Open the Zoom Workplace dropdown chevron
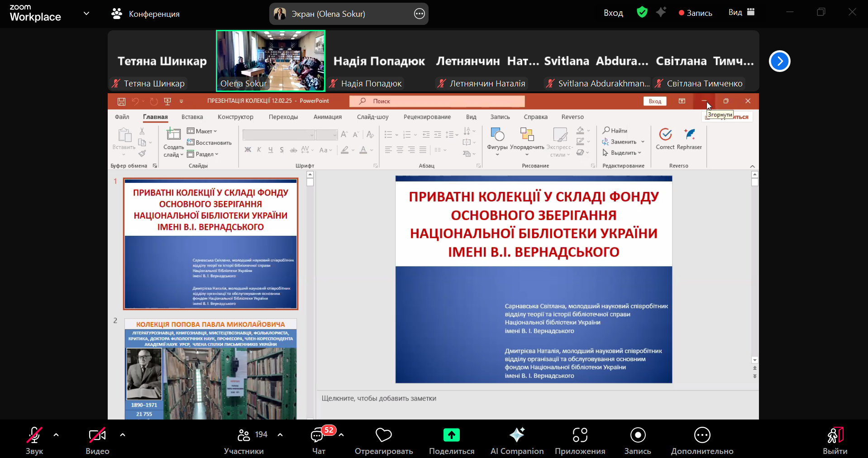The height and width of the screenshot is (458, 868). [86, 14]
